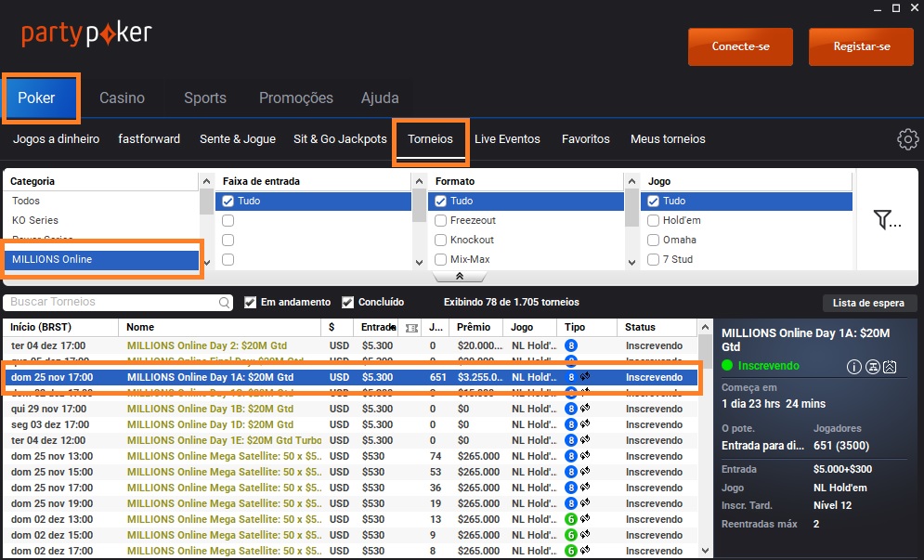Open the Favoritos tab

click(586, 139)
